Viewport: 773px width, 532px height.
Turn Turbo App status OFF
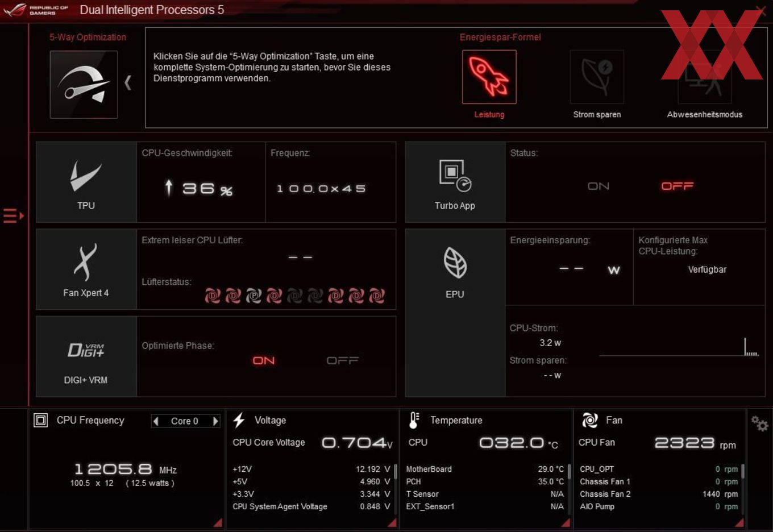(x=678, y=186)
